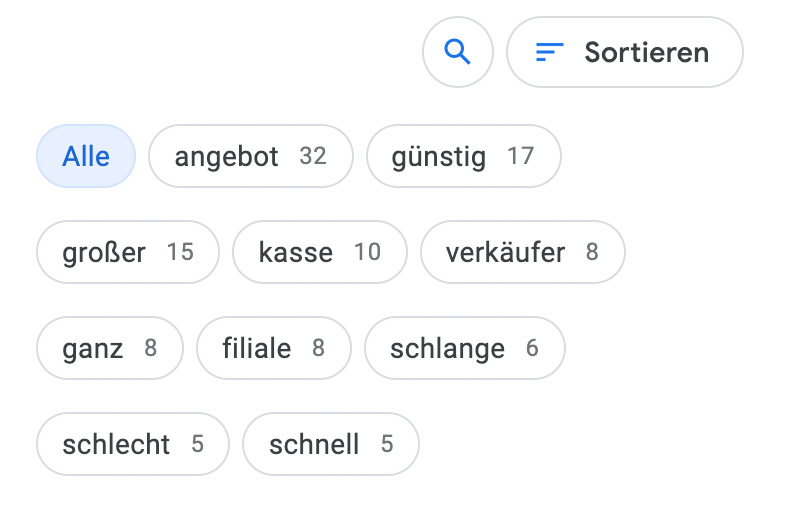
Task: Filter reviews mentioning verkäufer
Action: 523,252
